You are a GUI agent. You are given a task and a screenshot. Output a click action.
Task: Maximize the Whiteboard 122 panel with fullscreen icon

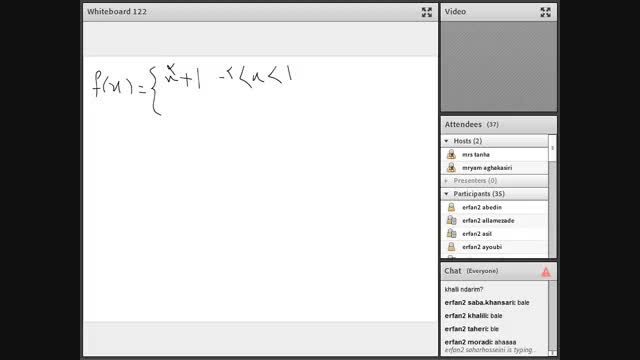[x=427, y=12]
